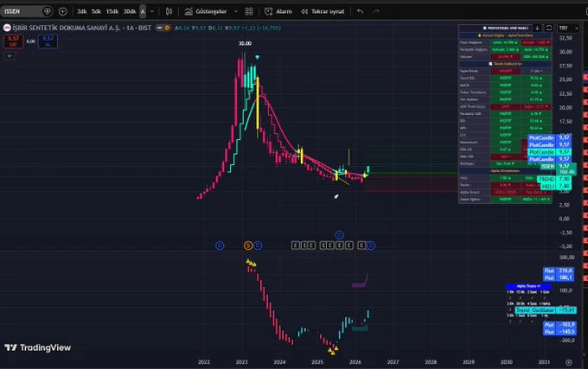Open the indicator templates grid icon
The width and height of the screenshot is (588, 369).
(x=249, y=11)
